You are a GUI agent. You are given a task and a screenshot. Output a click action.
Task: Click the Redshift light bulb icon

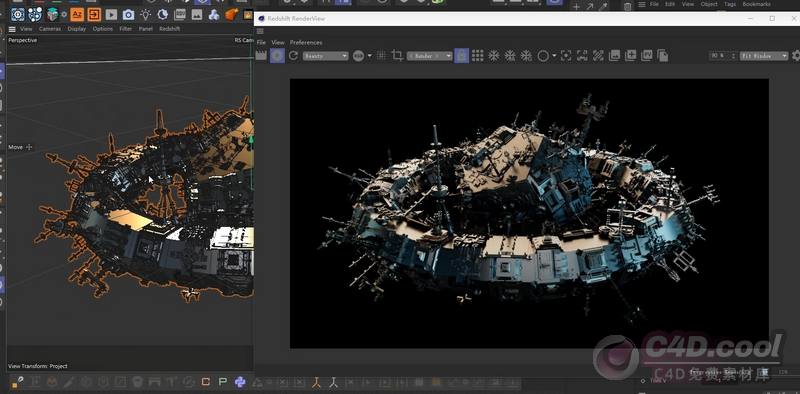point(145,14)
